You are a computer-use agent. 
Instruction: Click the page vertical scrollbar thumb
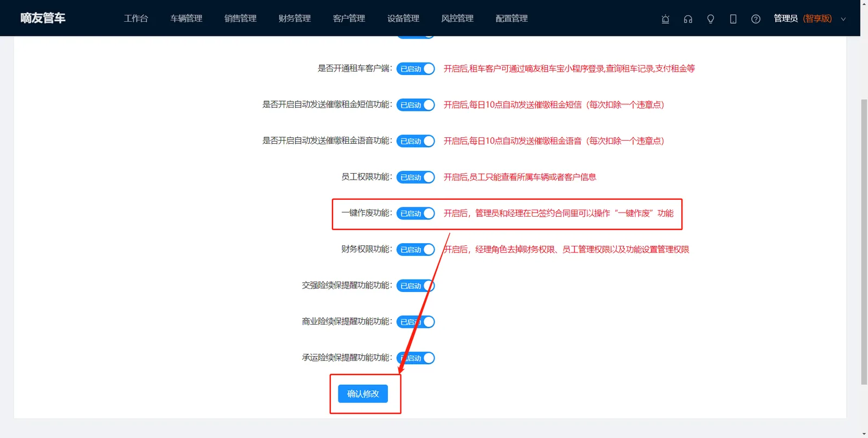864,242
